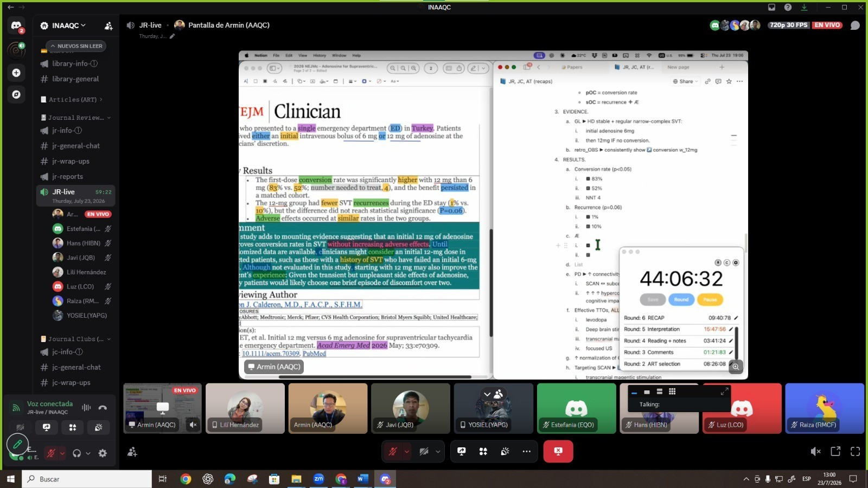Open the soundboard from the call bar

pos(505,451)
